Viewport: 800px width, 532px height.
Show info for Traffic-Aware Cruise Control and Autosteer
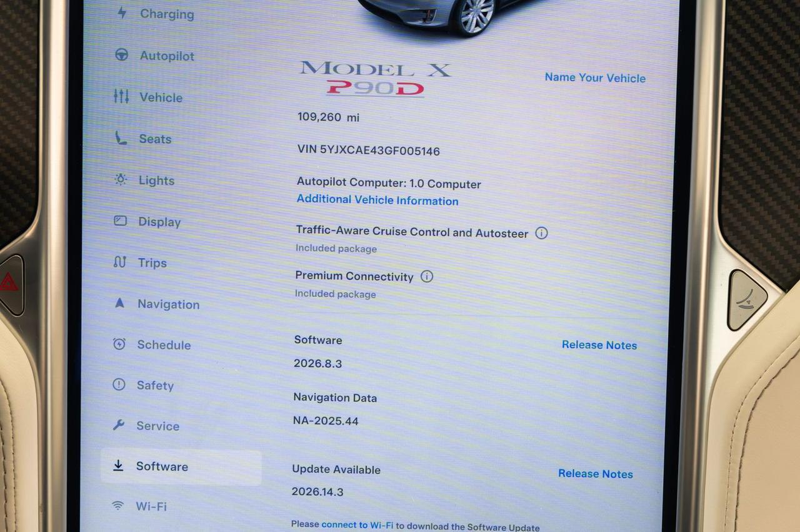coord(542,233)
